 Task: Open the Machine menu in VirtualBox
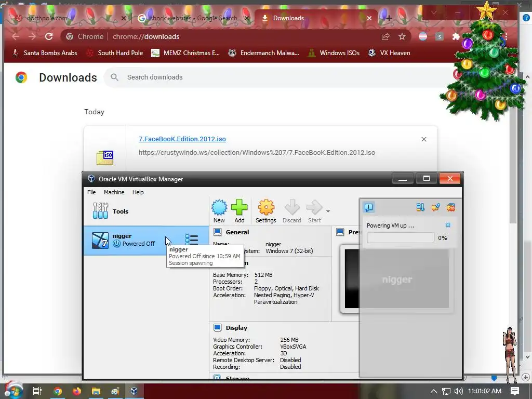pos(114,192)
